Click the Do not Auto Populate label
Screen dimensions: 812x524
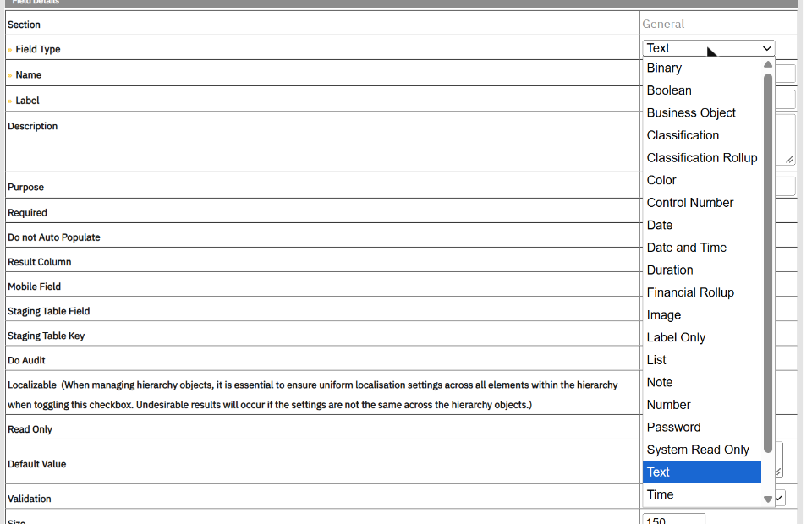pos(54,237)
